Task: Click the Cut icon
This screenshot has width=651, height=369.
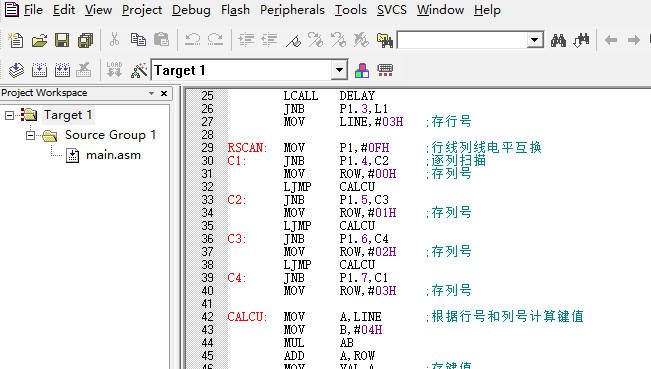Action: (x=114, y=40)
